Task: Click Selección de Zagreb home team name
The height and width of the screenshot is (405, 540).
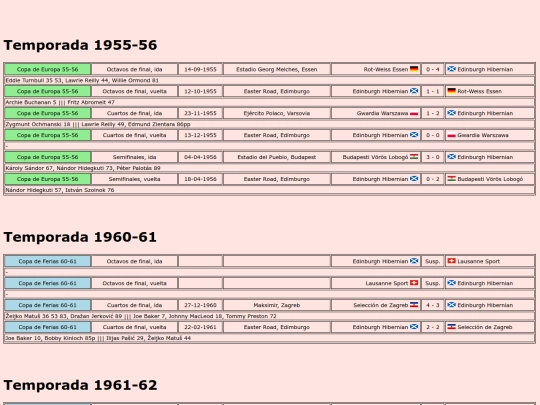Action: point(381,305)
